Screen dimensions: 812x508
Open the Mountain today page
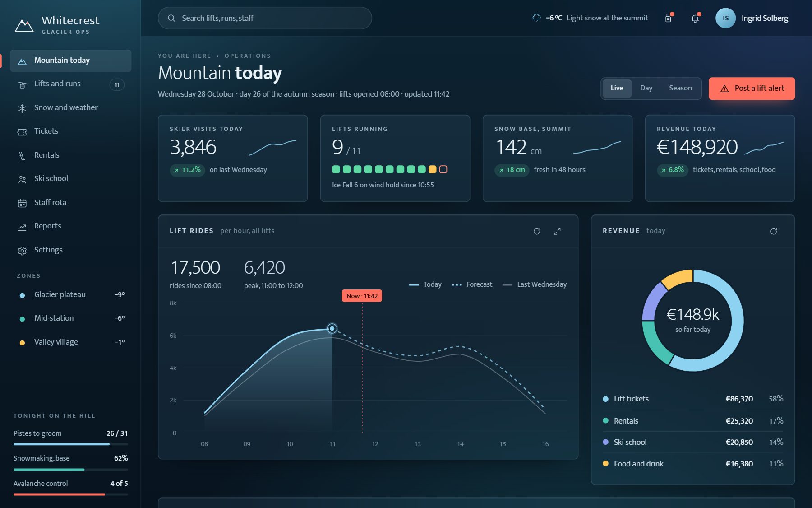pos(71,61)
